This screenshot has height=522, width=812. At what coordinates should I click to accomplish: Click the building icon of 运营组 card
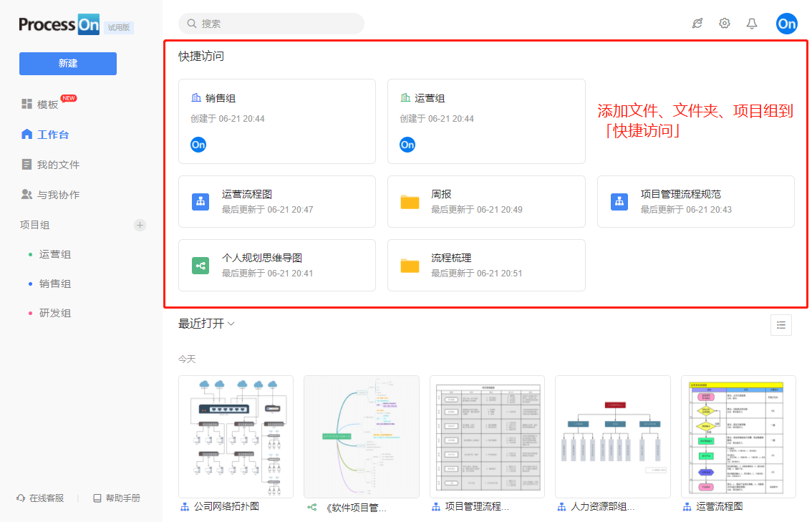405,98
